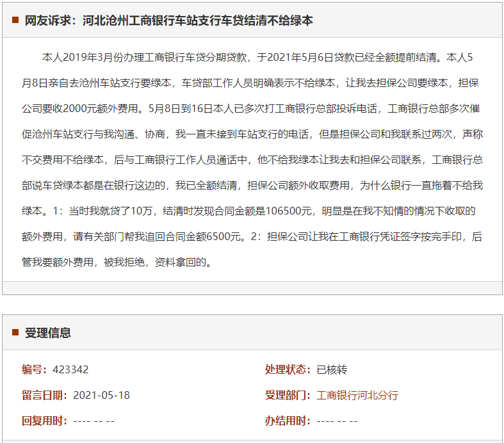The image size is (504, 443).
Task: Click the red square beside 网友诉求
Action: click(x=15, y=20)
